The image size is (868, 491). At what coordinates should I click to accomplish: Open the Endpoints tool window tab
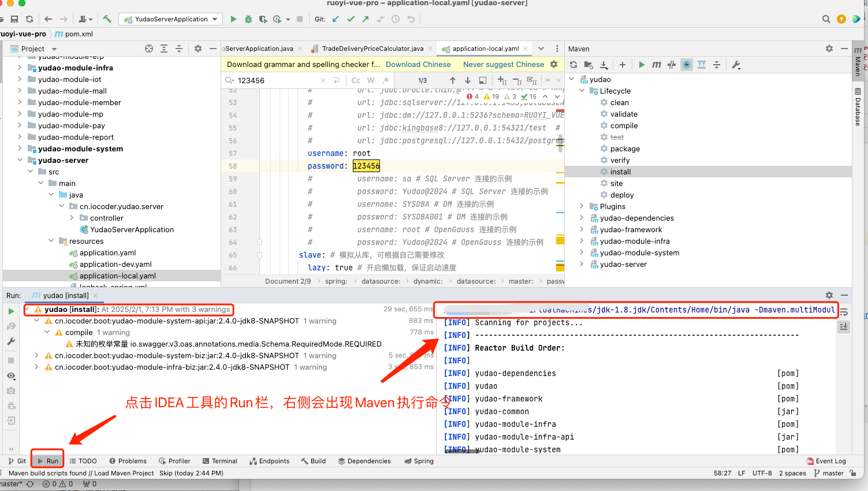tap(269, 461)
